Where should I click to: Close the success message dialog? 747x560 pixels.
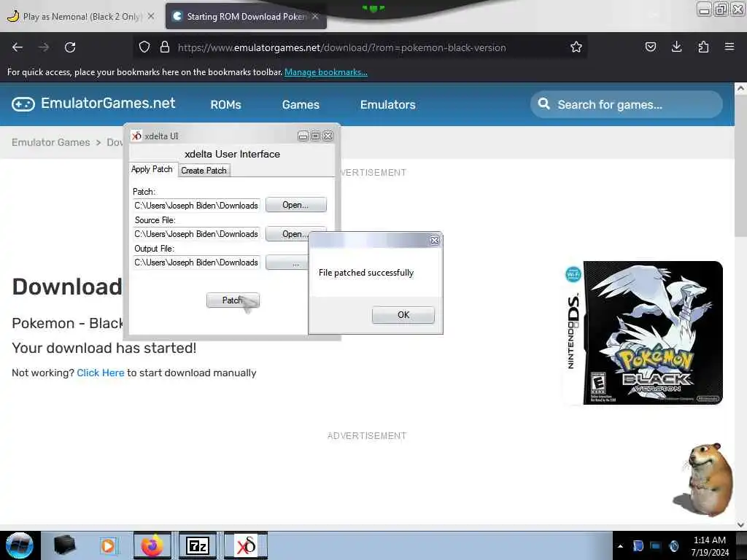434,241
